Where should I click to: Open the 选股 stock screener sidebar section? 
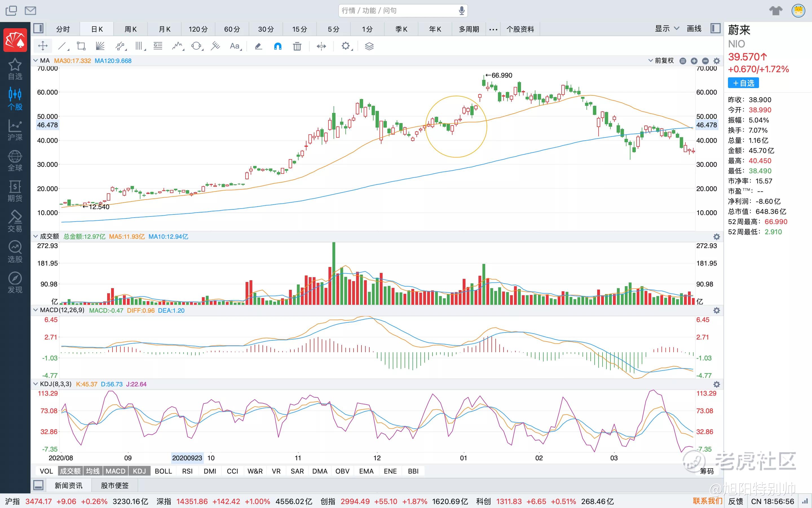15,252
